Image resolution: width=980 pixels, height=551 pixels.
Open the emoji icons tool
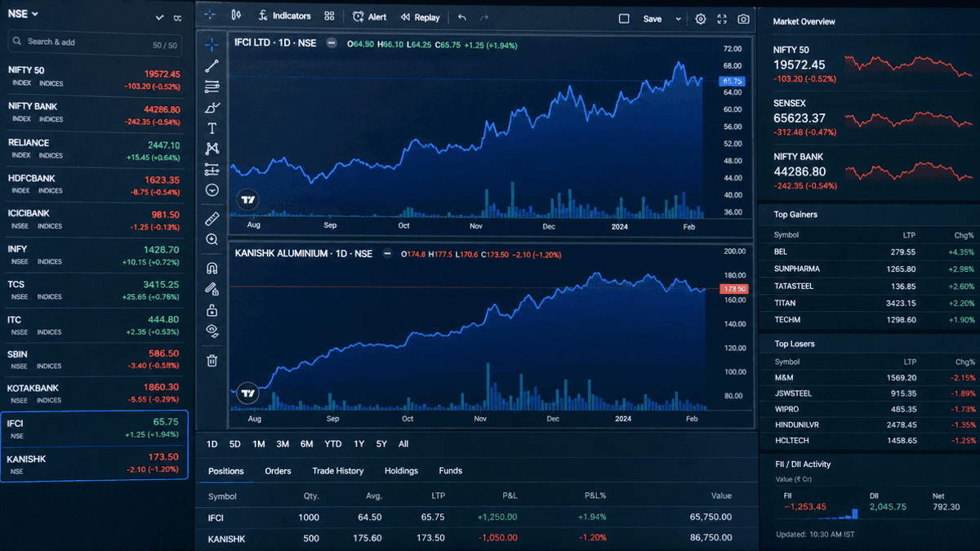click(x=212, y=190)
